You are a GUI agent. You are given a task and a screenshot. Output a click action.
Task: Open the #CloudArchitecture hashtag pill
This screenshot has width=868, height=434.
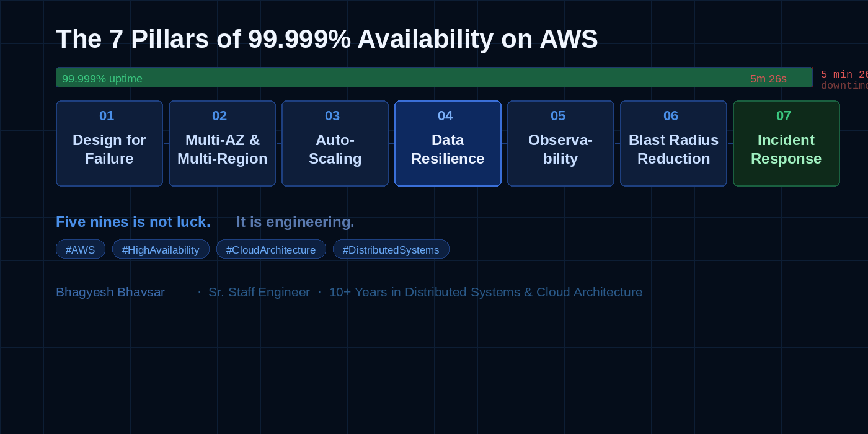tap(271, 249)
